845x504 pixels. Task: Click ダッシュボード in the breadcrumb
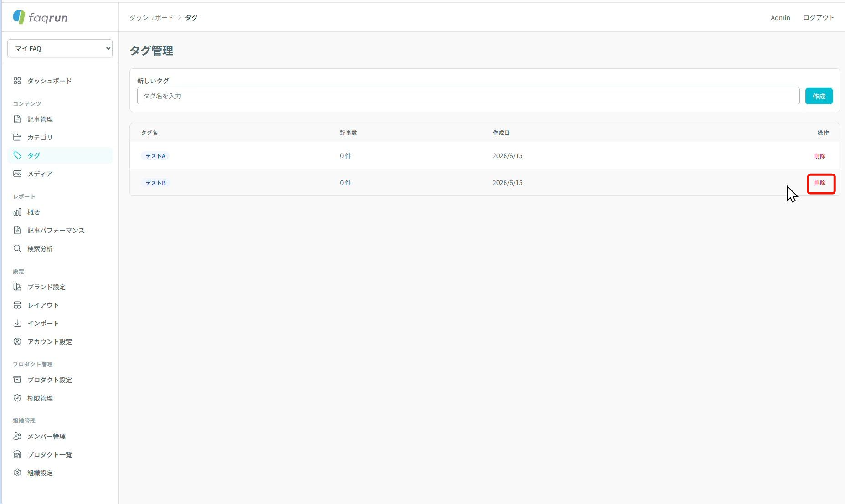click(x=151, y=17)
